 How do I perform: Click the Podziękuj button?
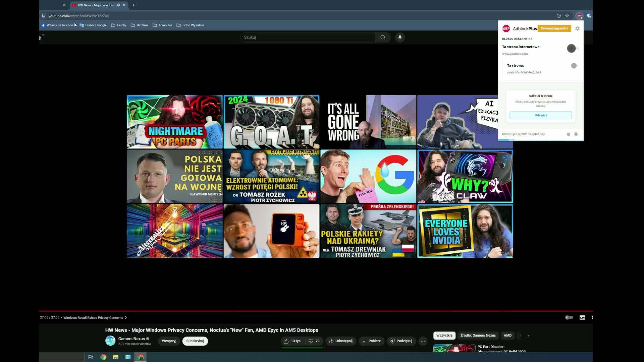[401, 341]
